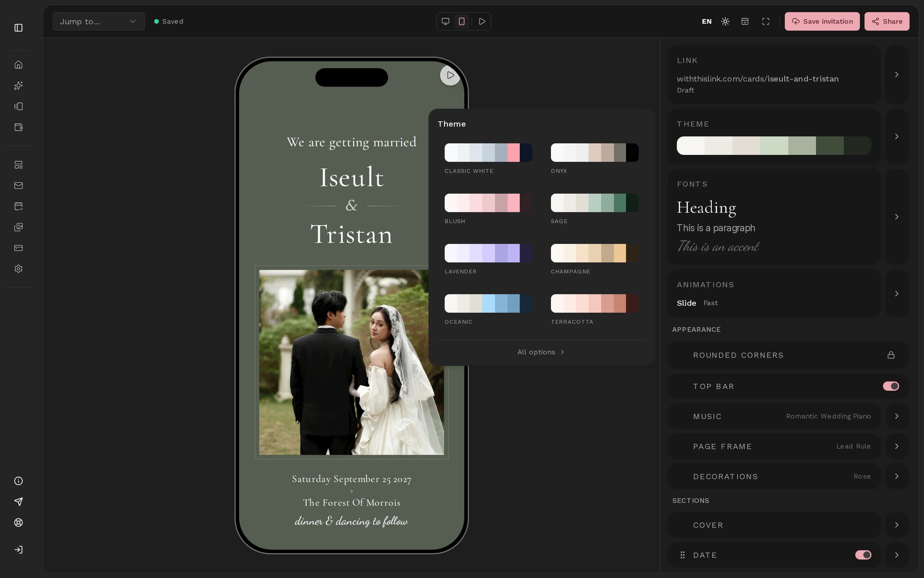Click the Iseult name heading in preview
The width and height of the screenshot is (924, 578).
coord(351,177)
